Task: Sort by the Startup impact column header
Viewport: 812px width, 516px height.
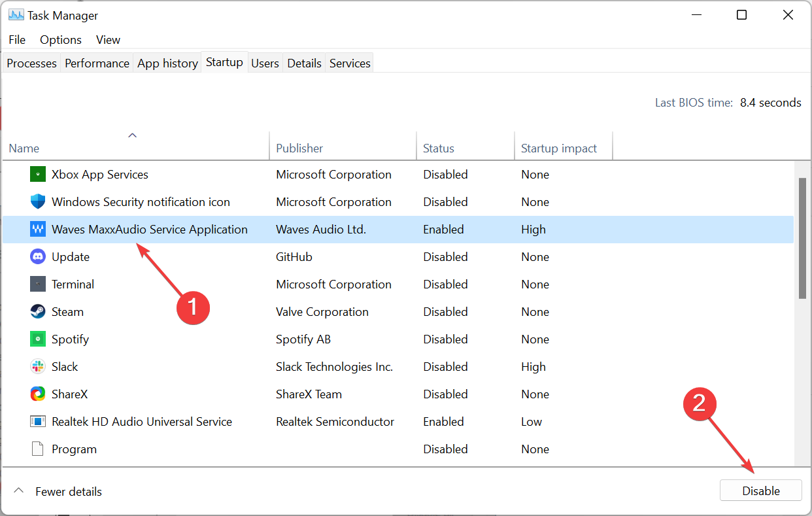Action: 564,145
